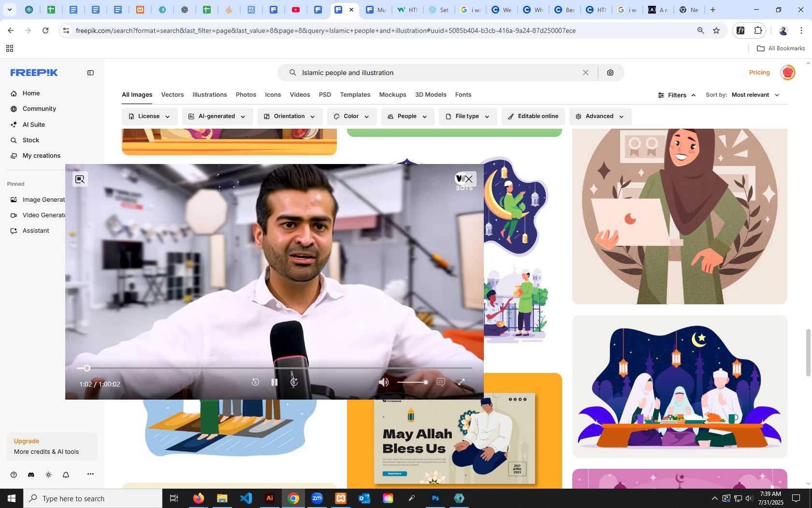Pause the floating video
Screen dimensions: 812x508
[275, 382]
